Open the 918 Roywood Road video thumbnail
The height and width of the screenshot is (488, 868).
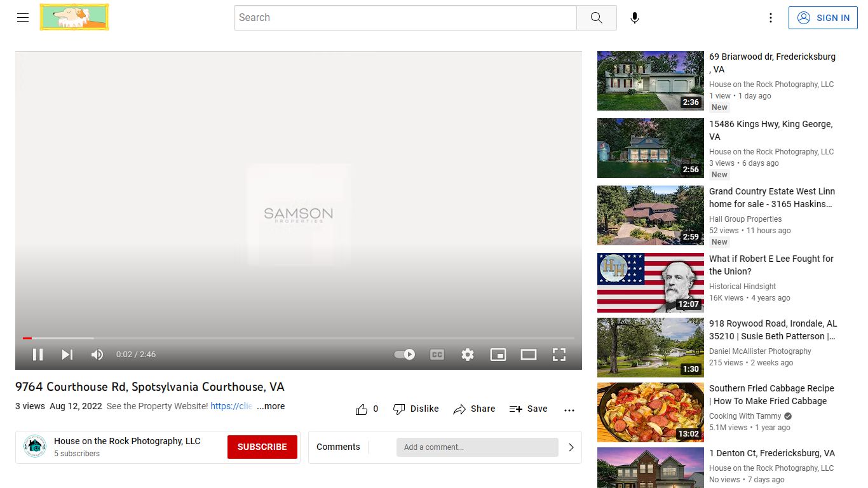(x=651, y=348)
